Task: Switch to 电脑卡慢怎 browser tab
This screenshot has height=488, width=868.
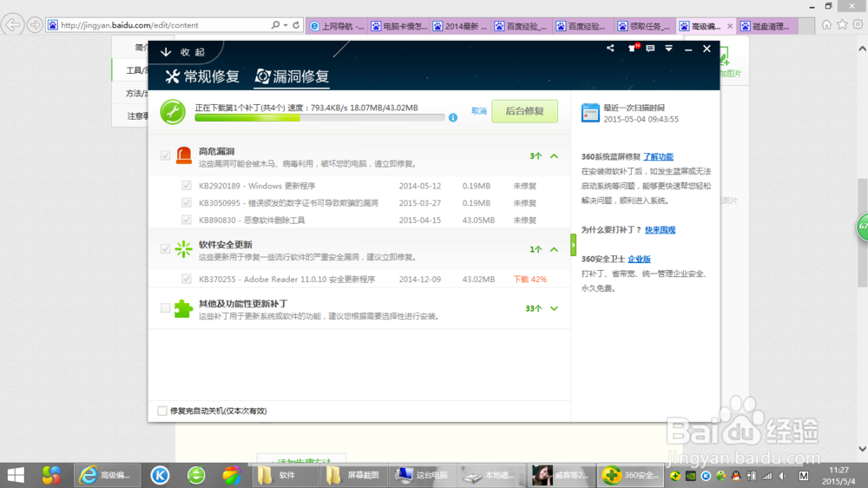Action: tap(399, 26)
